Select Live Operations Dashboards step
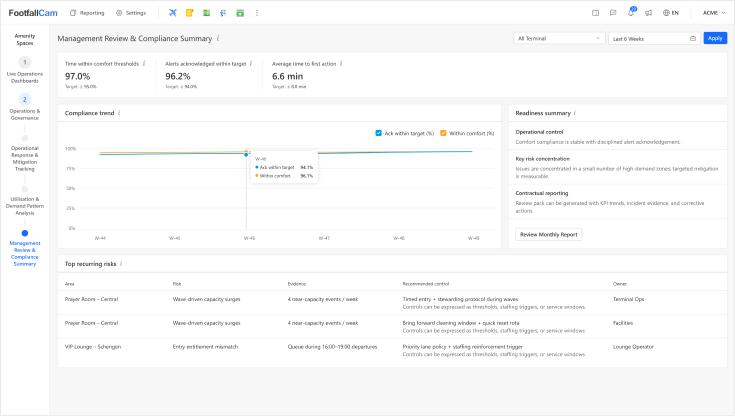Screen dimensions: 735x416 click(x=25, y=76)
